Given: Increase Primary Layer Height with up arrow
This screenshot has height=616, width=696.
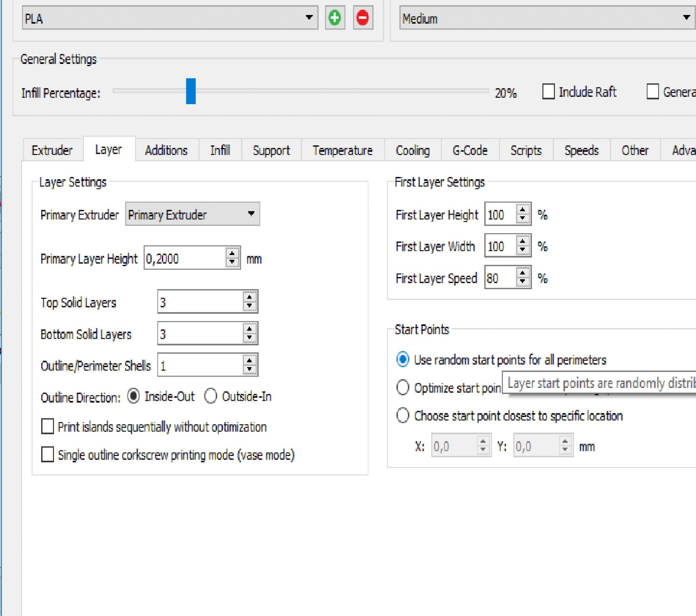Looking at the screenshot, I should click(232, 253).
